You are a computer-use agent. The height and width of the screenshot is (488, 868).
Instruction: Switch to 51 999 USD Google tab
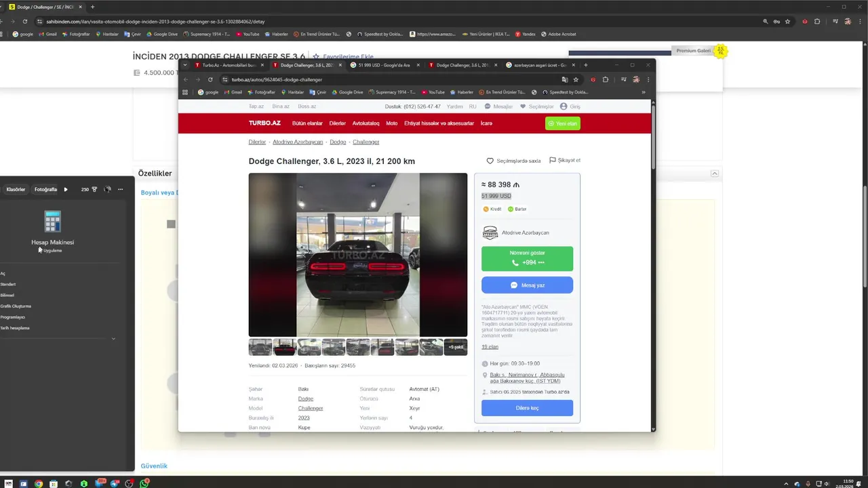pyautogui.click(x=384, y=65)
